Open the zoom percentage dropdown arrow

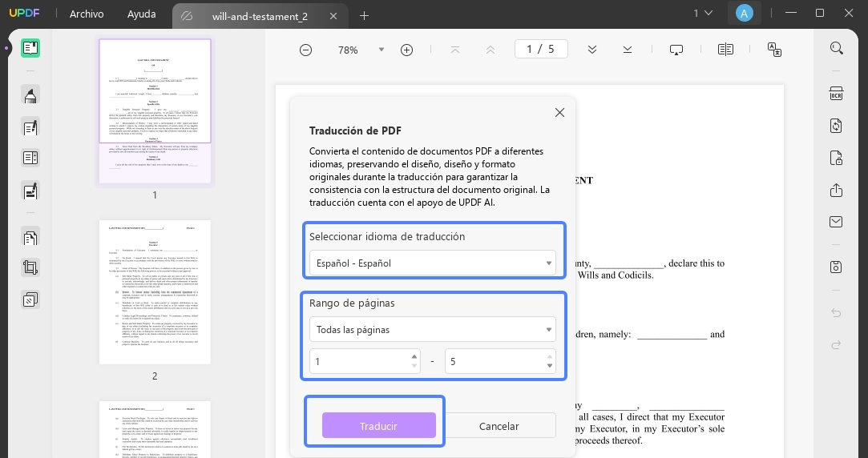click(381, 50)
